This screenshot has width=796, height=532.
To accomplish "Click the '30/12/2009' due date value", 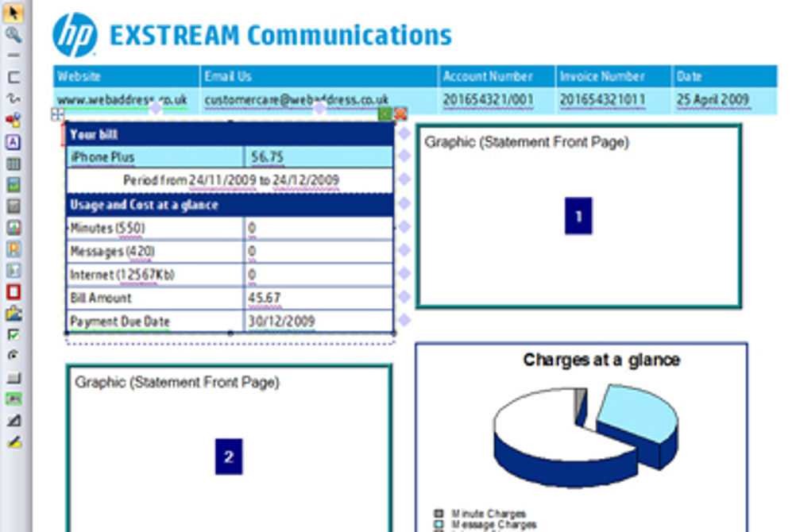I will [x=281, y=321].
